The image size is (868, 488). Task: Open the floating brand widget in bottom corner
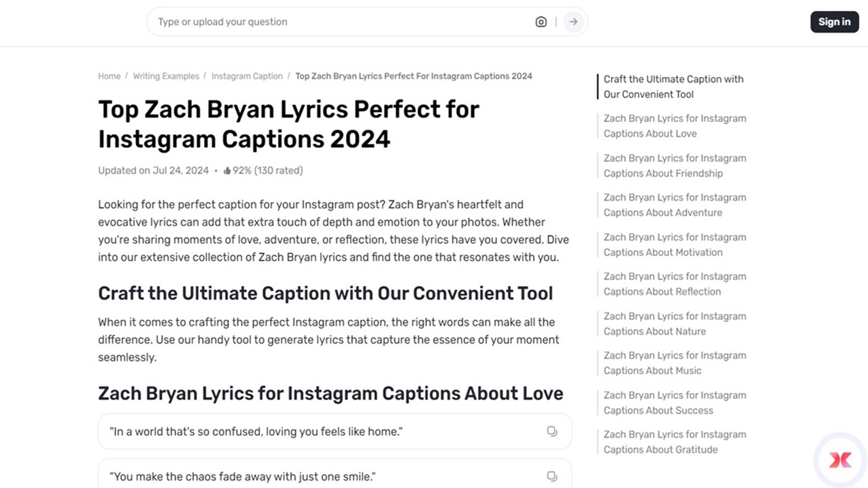pyautogui.click(x=840, y=460)
